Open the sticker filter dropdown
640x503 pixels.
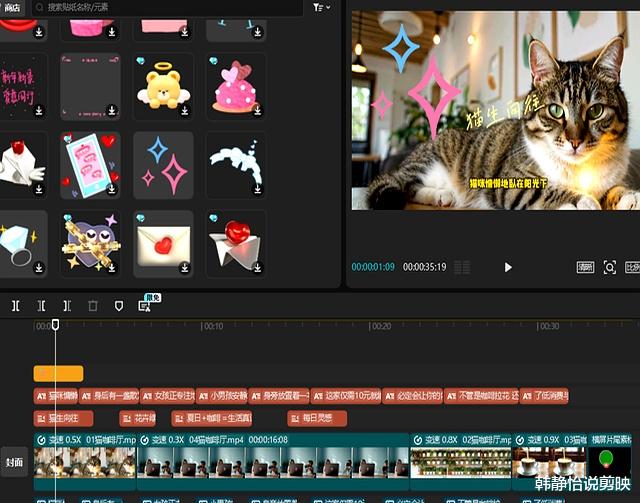pos(322,7)
